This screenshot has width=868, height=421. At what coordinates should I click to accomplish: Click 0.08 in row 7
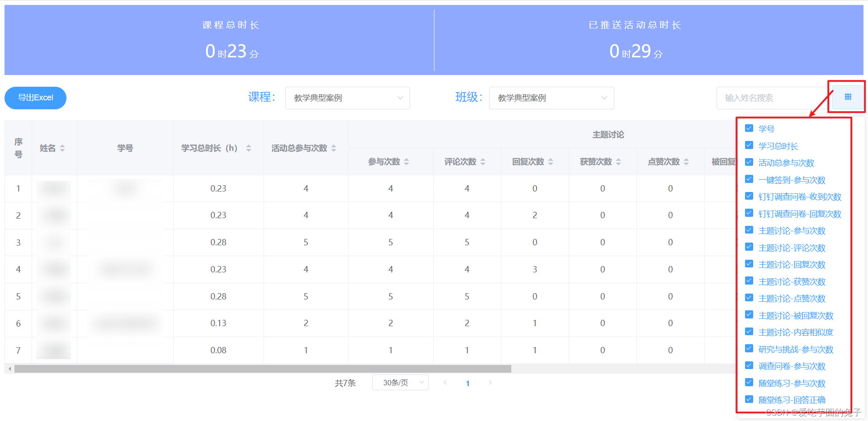(x=218, y=350)
